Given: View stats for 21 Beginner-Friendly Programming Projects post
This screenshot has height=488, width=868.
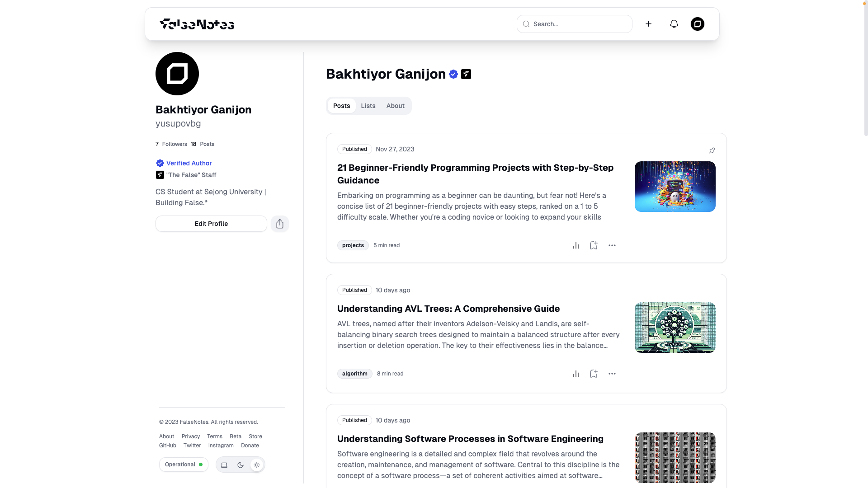Looking at the screenshot, I should click(x=576, y=245).
